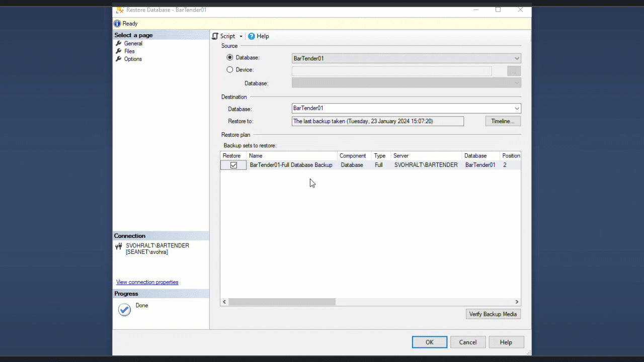Click the General page wrench icon
Image resolution: width=644 pixels, height=362 pixels.
pyautogui.click(x=119, y=43)
